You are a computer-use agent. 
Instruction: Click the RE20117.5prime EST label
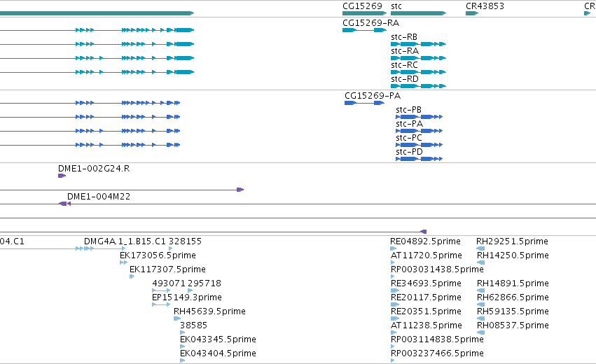(426, 297)
